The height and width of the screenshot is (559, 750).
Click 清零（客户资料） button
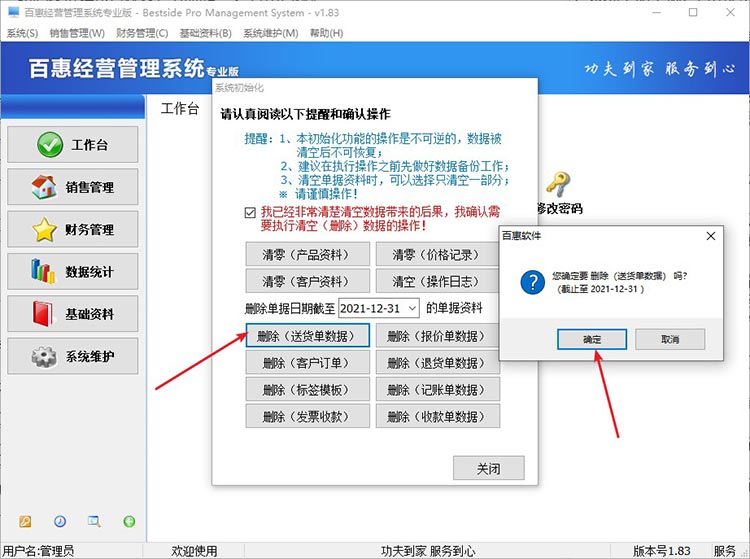point(308,281)
